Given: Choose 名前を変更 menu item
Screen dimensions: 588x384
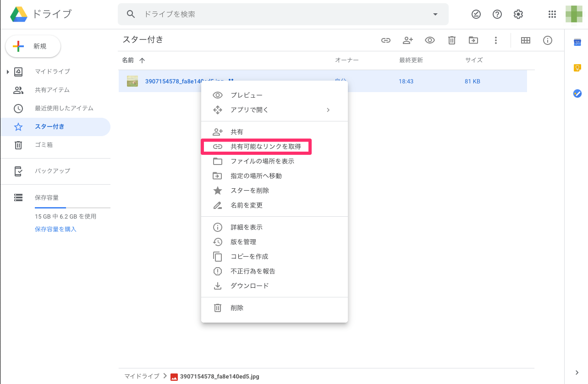Looking at the screenshot, I should (275, 205).
